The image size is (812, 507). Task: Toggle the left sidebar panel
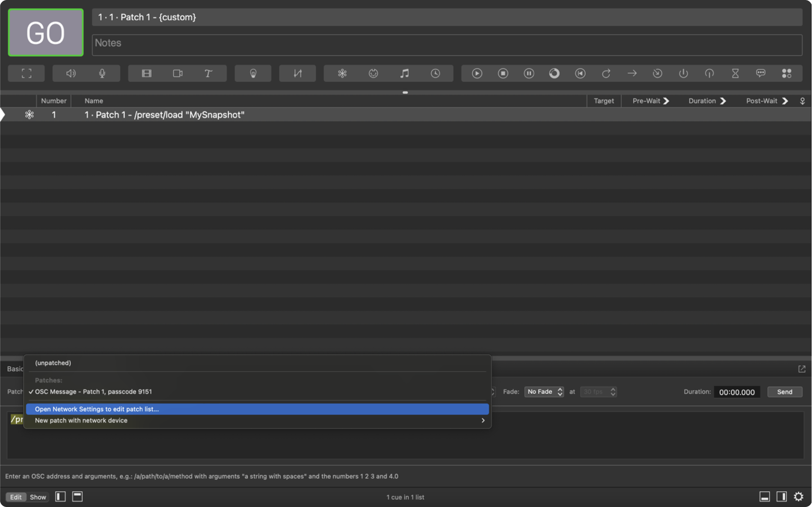pos(60,497)
